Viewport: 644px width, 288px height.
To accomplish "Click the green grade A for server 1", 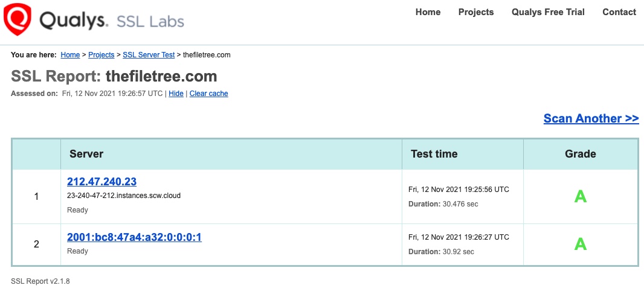I will [x=581, y=197].
